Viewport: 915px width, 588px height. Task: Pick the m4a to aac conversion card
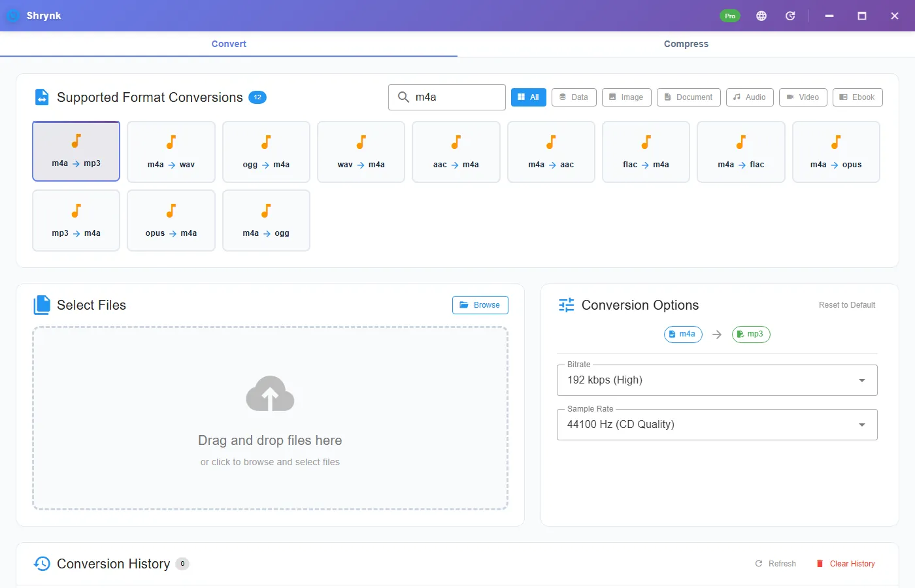[x=551, y=152]
